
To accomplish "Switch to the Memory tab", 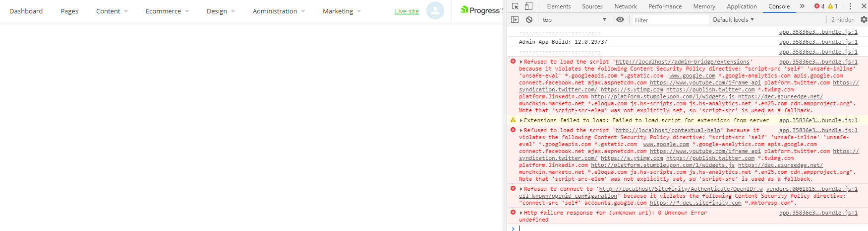I will tap(704, 6).
